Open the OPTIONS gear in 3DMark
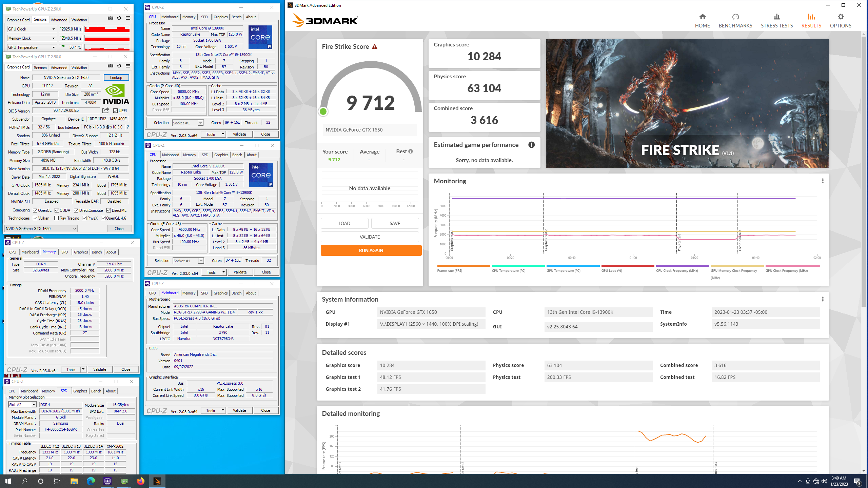Viewport: 868px width, 488px height. coord(841,17)
